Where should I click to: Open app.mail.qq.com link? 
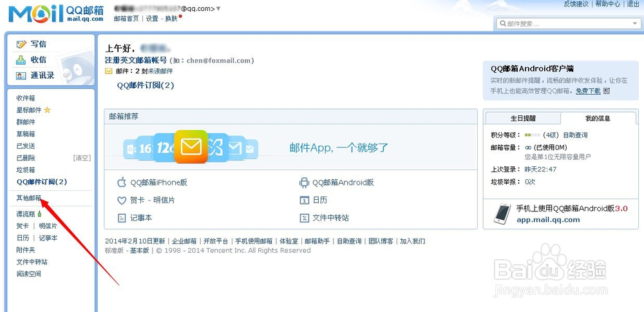(x=548, y=220)
